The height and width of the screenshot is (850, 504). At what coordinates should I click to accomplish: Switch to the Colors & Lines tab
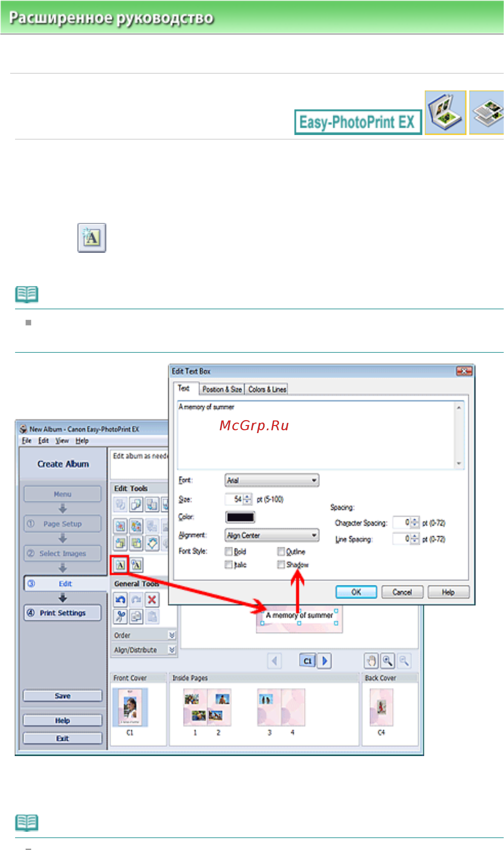coord(267,389)
